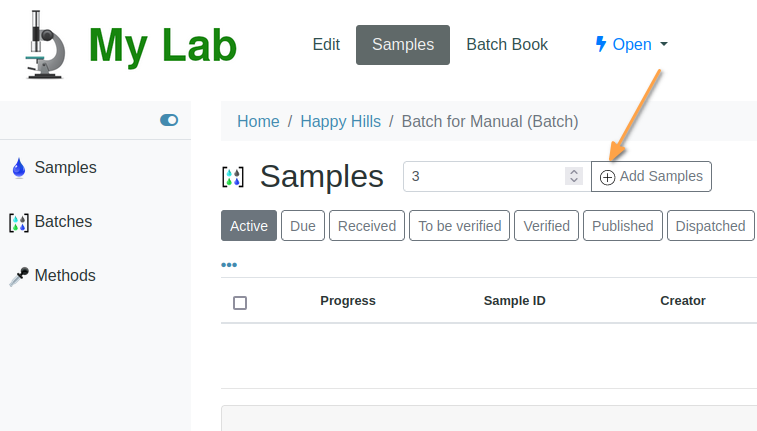The width and height of the screenshot is (757, 431).
Task: Filter samples by Due status
Action: tap(302, 226)
